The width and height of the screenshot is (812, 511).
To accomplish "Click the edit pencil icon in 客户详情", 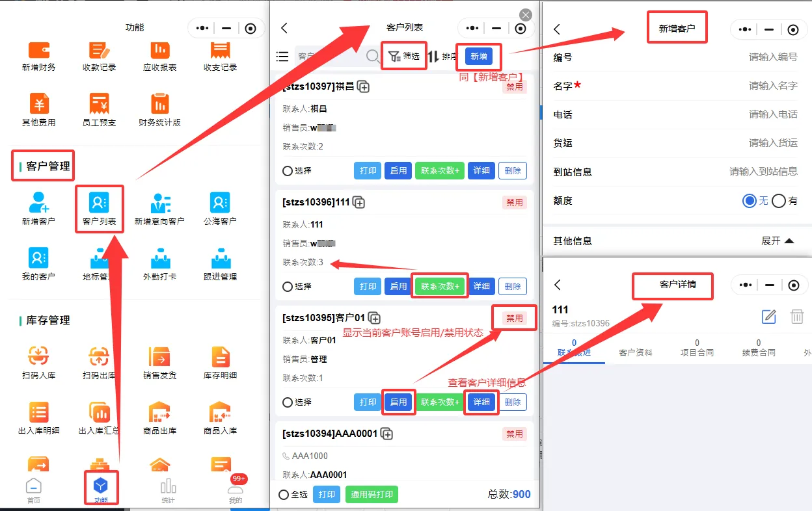I will 769,317.
